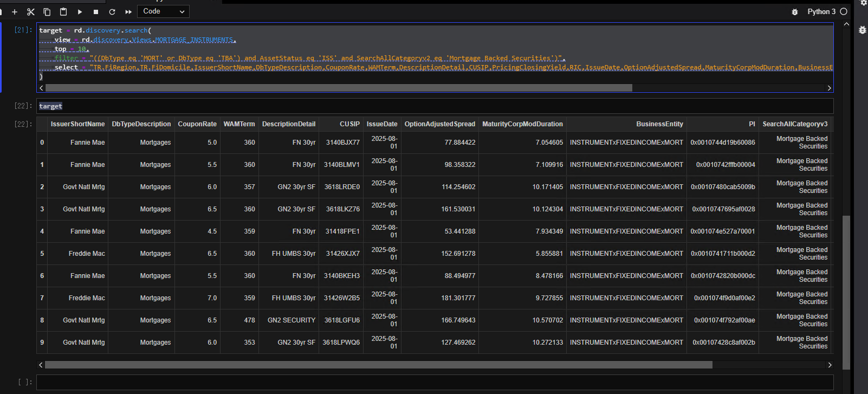Click the OptionAdjustedSpread column header
Image resolution: width=868 pixels, height=394 pixels.
click(440, 124)
